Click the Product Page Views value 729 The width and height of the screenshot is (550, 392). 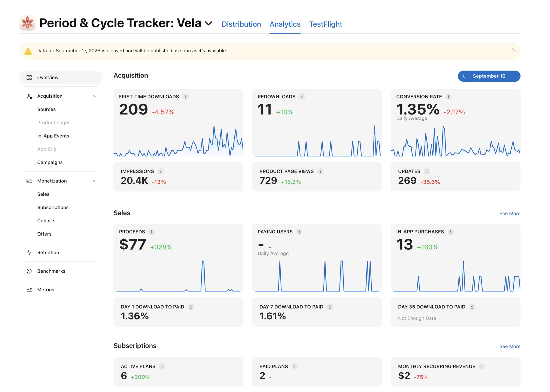[268, 181]
